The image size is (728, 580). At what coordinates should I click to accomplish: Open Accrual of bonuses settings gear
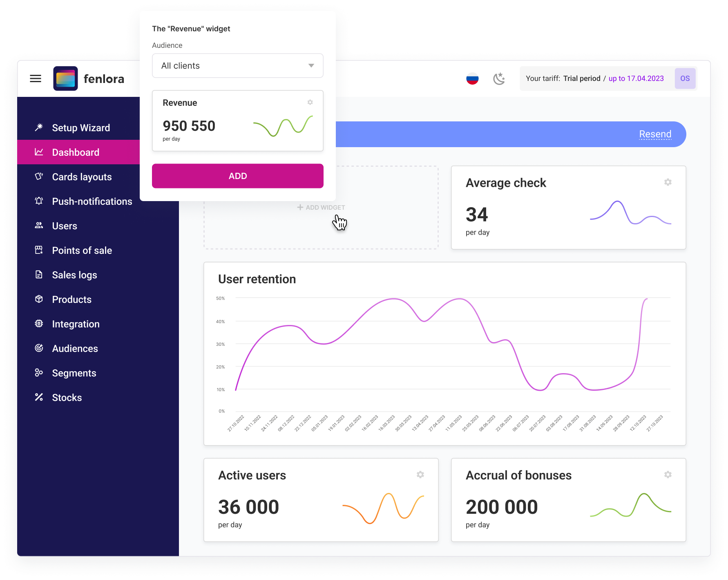pos(668,475)
